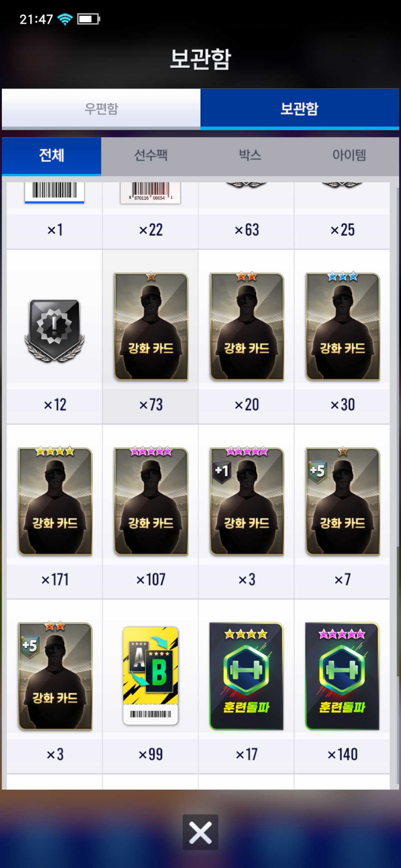
Task: Close the 보관함 window with X
Action: coord(200,832)
